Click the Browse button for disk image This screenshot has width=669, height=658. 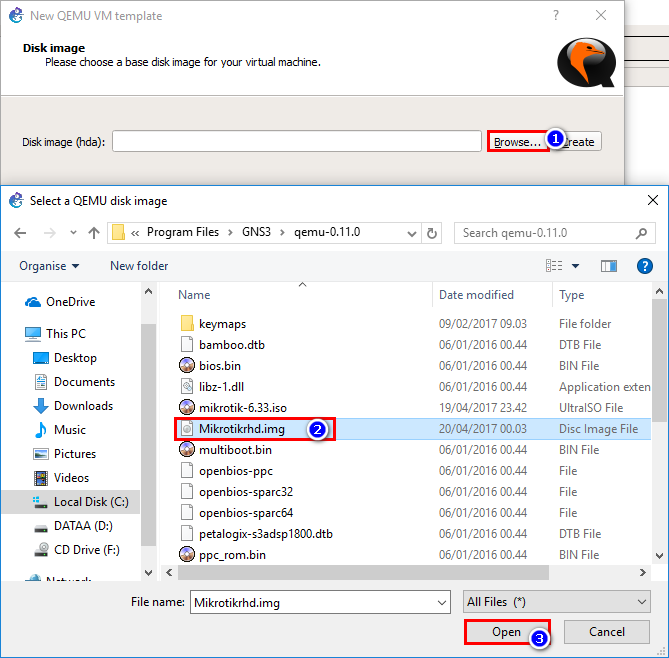(x=518, y=142)
